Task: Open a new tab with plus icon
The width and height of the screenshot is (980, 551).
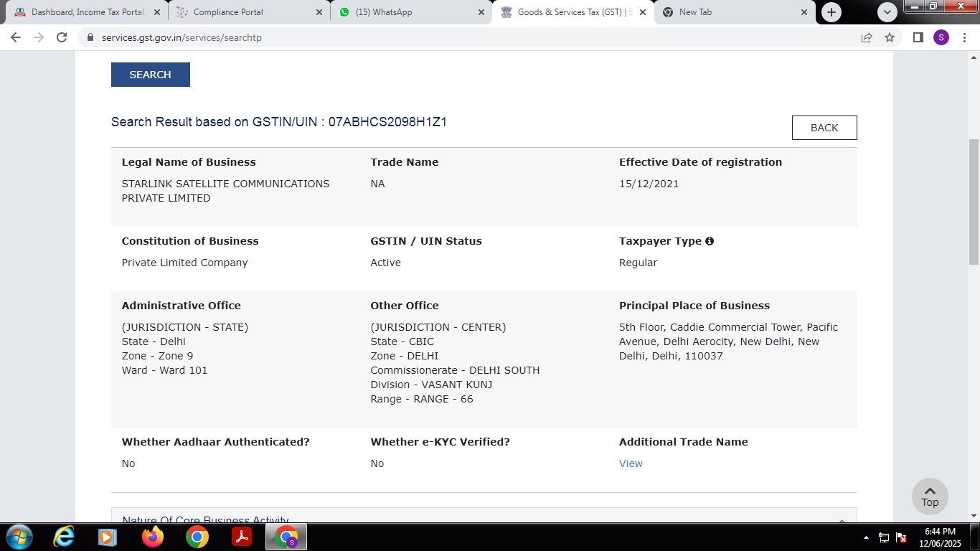Action: (x=831, y=12)
